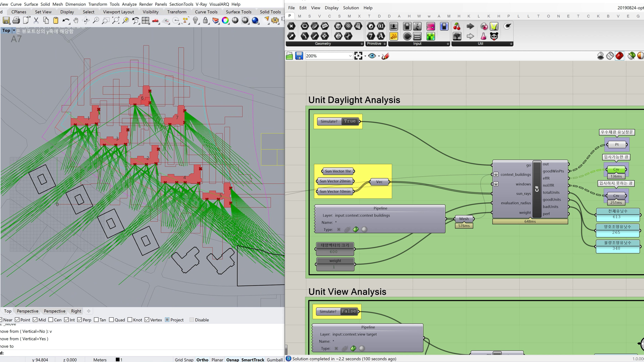Toggle the Near osnap checkbox
The width and height of the screenshot is (644, 362).
1,320
